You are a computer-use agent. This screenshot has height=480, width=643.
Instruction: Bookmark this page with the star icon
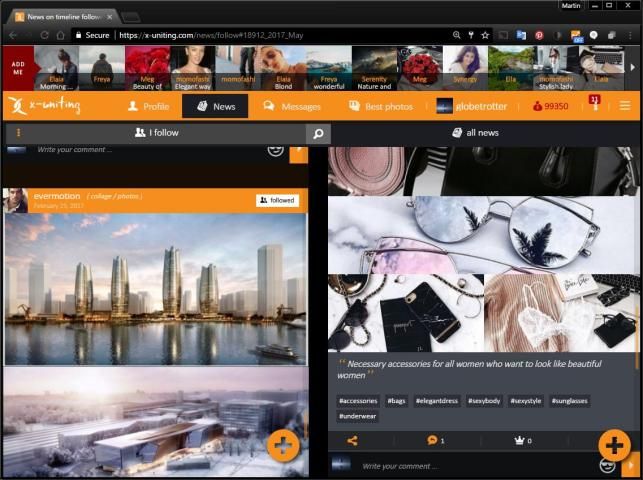pos(485,35)
